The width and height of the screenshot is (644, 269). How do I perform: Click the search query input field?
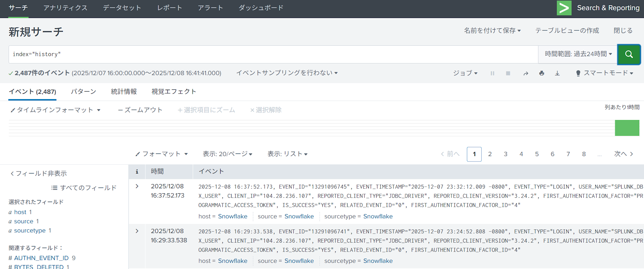click(273, 54)
